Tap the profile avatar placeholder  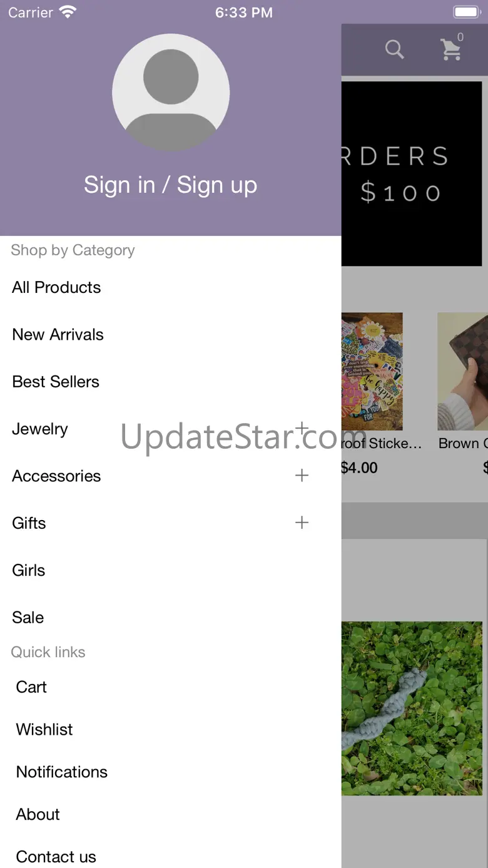pos(171,92)
